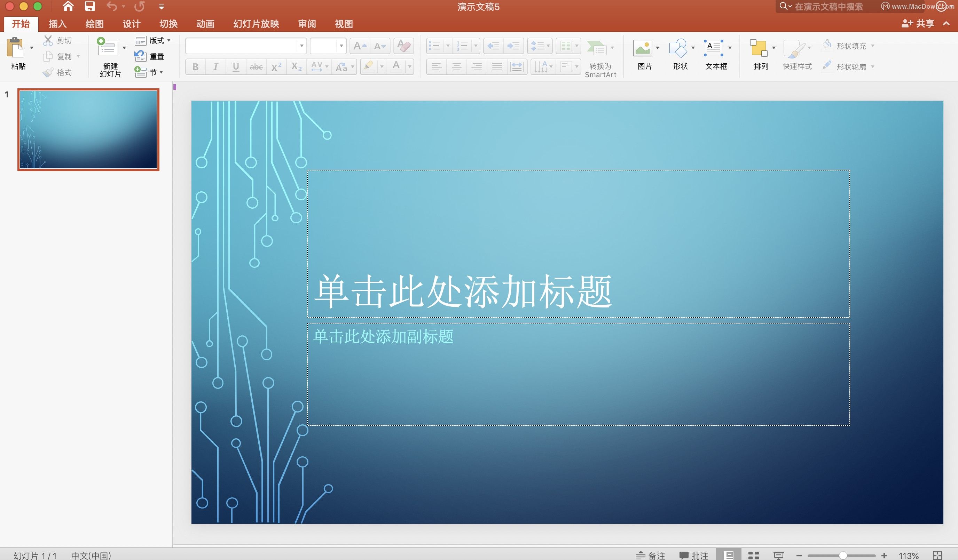Increase font size with larger A
Screen dimensions: 958x560
(360, 46)
